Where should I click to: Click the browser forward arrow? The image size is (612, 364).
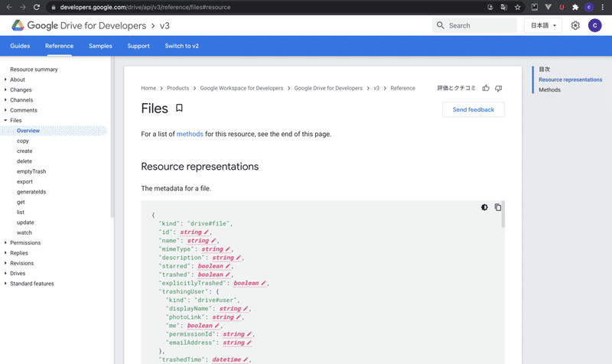[x=23, y=7]
